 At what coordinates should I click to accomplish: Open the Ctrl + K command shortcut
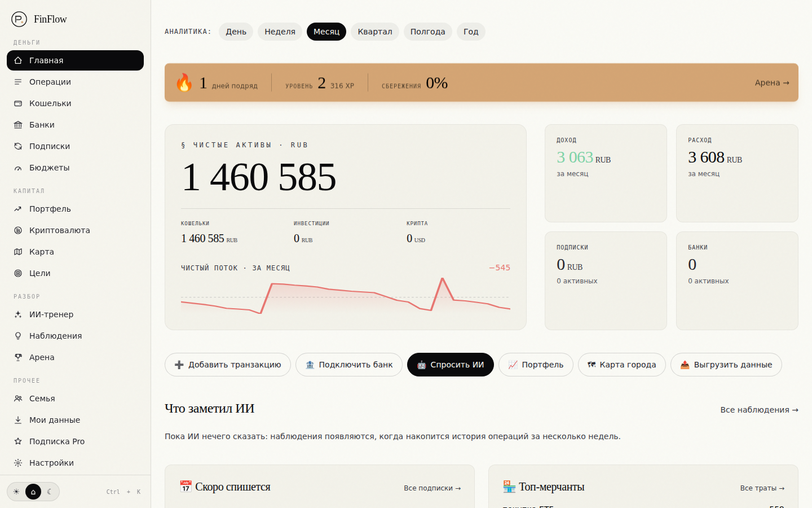coord(123,492)
